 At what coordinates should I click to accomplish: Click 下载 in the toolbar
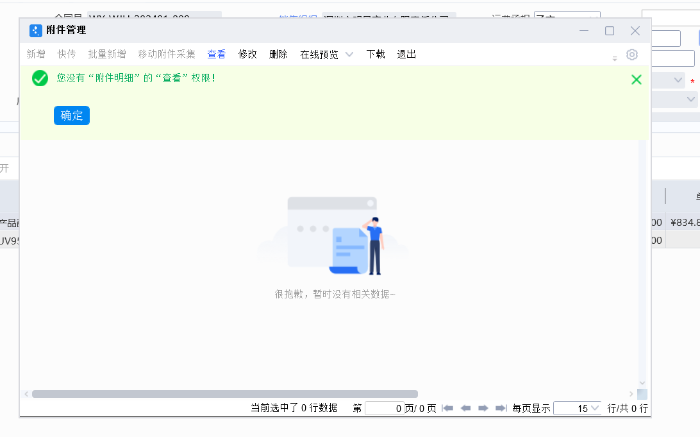(x=375, y=55)
